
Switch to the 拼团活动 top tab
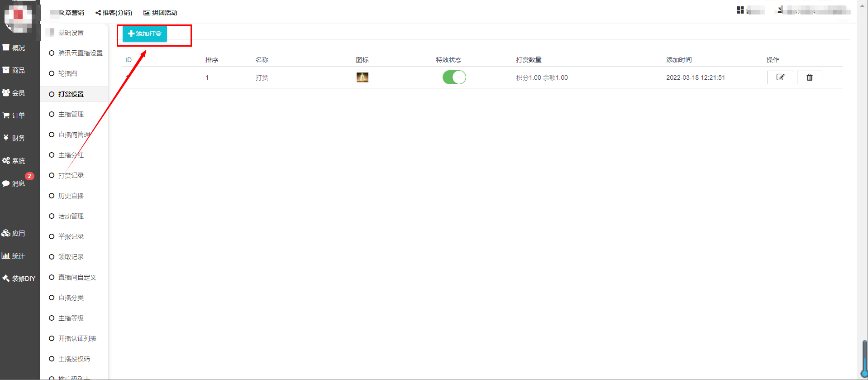(161, 13)
